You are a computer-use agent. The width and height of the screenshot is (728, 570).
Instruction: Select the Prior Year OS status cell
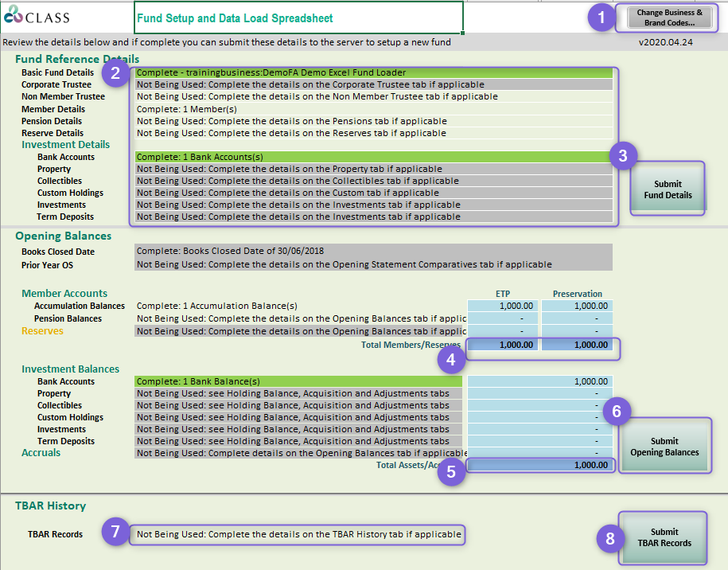[x=373, y=264]
